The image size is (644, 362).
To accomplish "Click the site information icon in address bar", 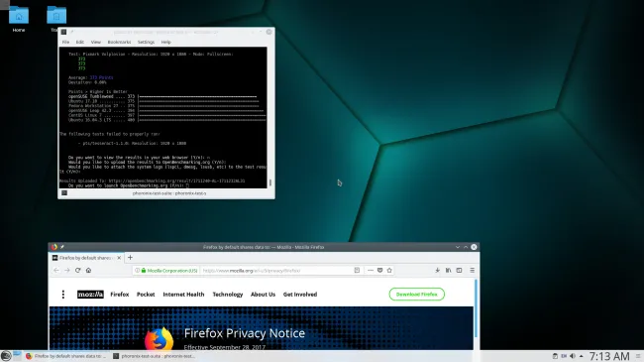I will tap(137, 271).
